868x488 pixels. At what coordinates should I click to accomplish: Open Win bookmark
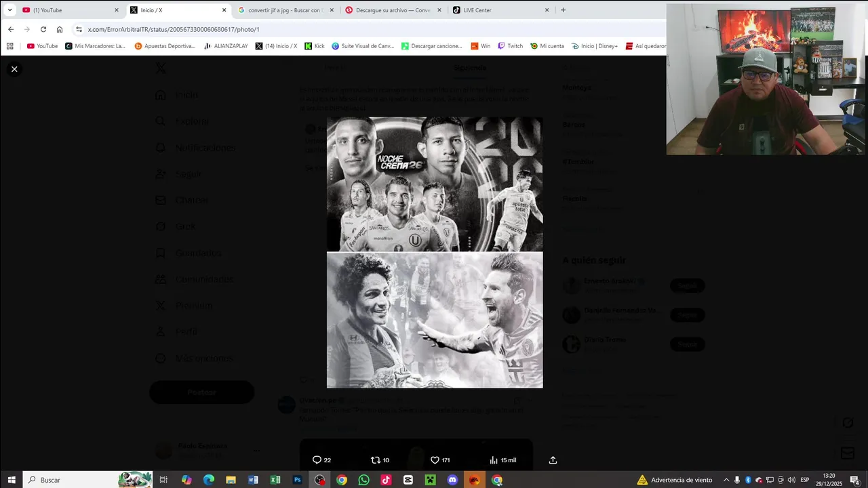[480, 46]
